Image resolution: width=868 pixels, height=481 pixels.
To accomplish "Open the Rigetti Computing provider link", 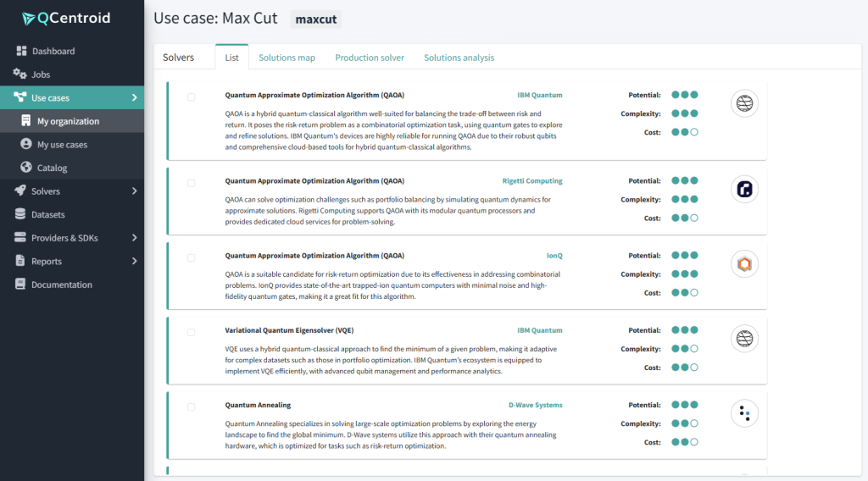I will (x=531, y=181).
